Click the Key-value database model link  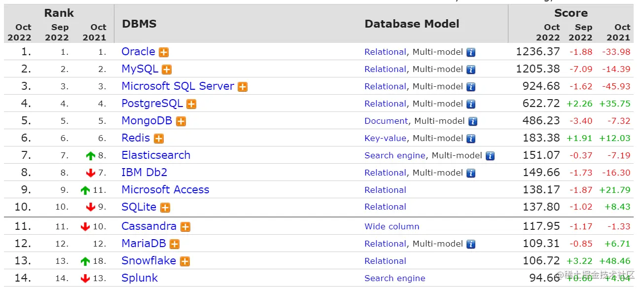tap(385, 139)
